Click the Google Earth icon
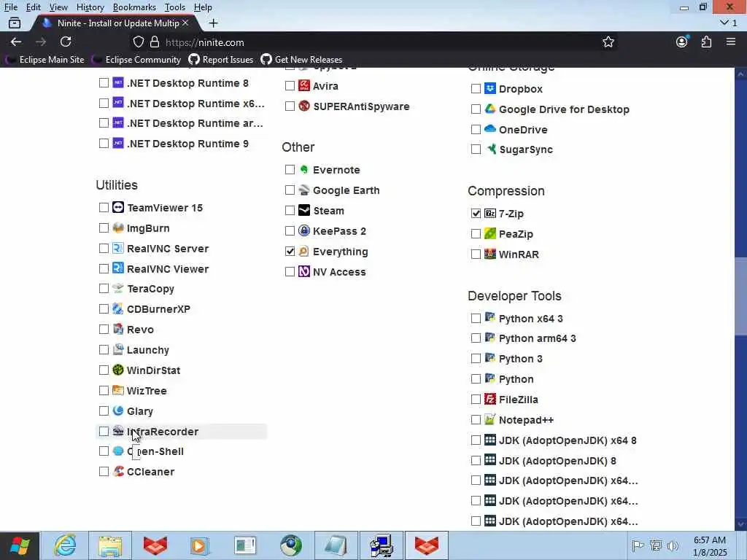This screenshot has height=560, width=747. click(304, 190)
